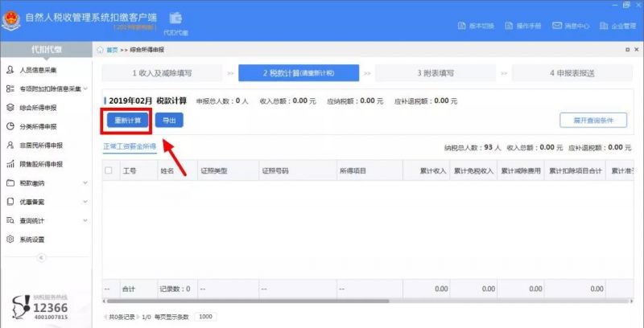
Task: Click the 系统设置 gear icon
Action: coord(10,240)
